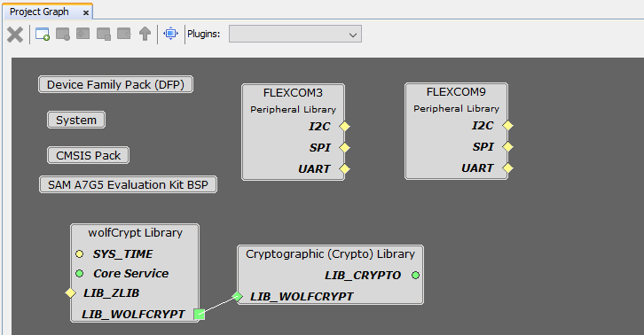Click the Core Service label in wolfCrypt

130,274
